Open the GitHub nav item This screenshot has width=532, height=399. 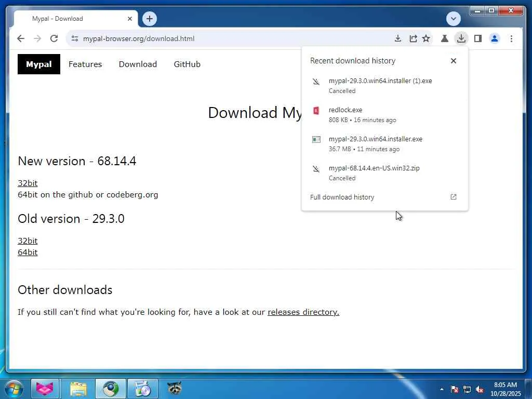click(187, 64)
